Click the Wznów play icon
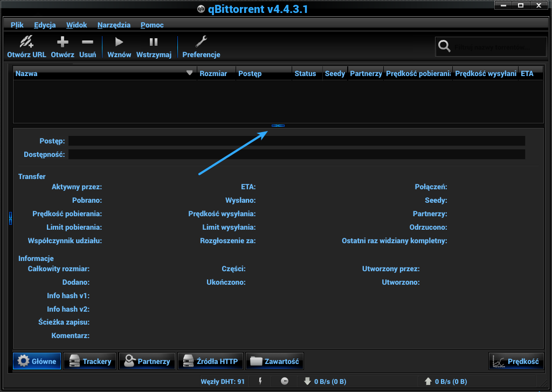This screenshot has width=552, height=392. pos(119,42)
